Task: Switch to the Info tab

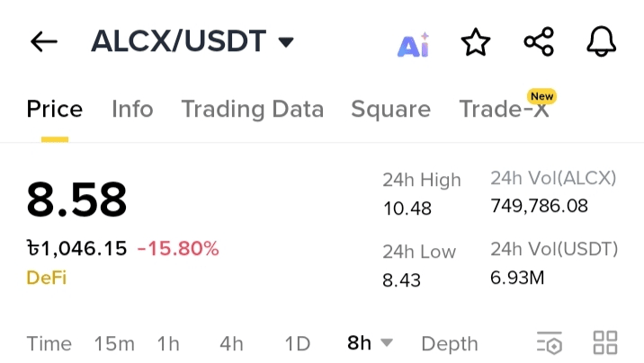Action: [132, 110]
